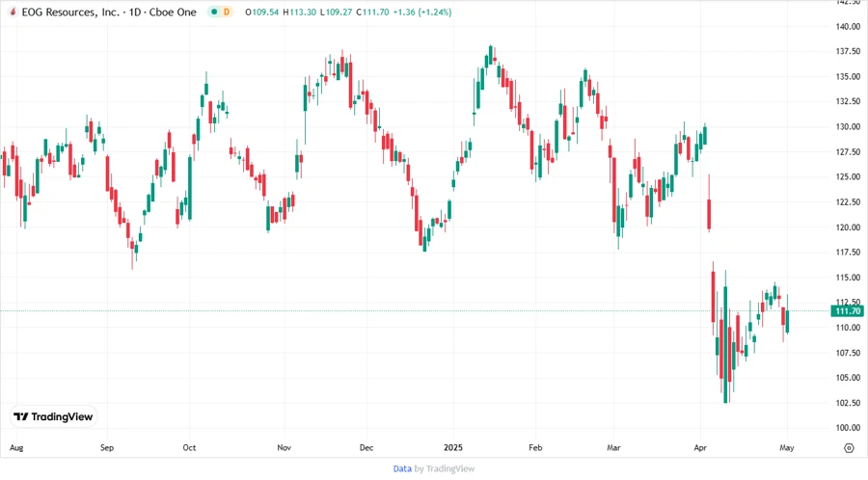Click the 137.50 price axis label
Image resolution: width=868 pixels, height=480 pixels.
pos(848,51)
